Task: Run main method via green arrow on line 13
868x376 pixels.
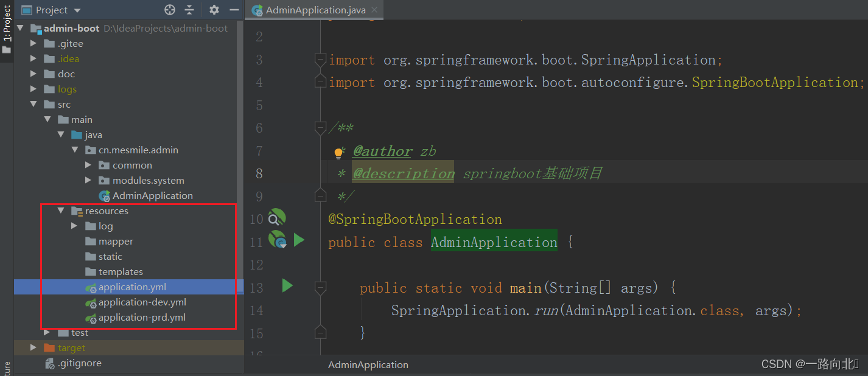Action: (x=287, y=286)
